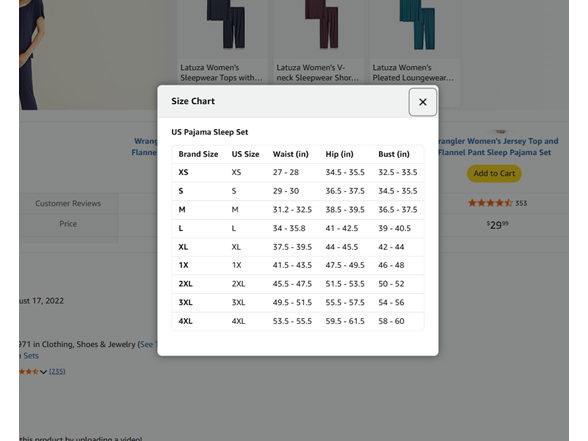Open the Sets category link

tap(29, 356)
